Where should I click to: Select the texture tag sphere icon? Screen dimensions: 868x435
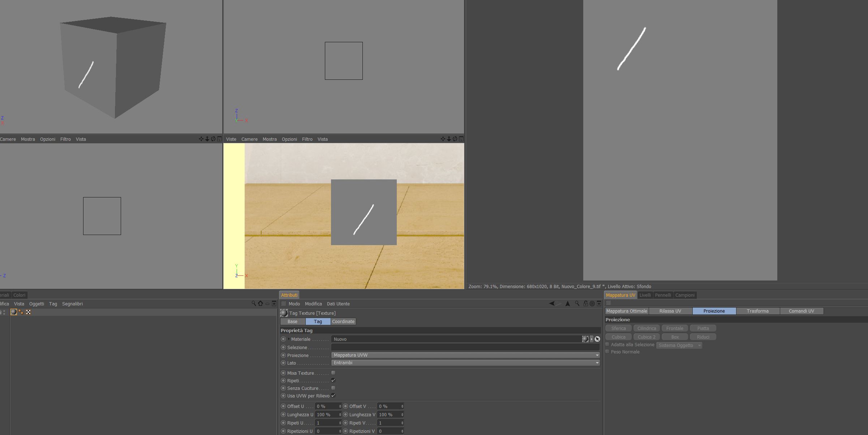click(x=14, y=312)
